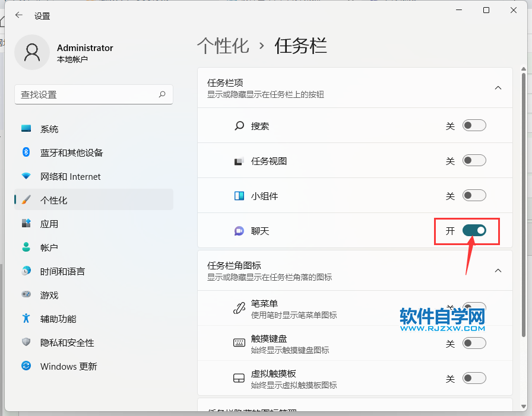Image resolution: width=532 pixels, height=416 pixels.
Task: Enable the 搜索 search toggle
Action: pyautogui.click(x=474, y=126)
